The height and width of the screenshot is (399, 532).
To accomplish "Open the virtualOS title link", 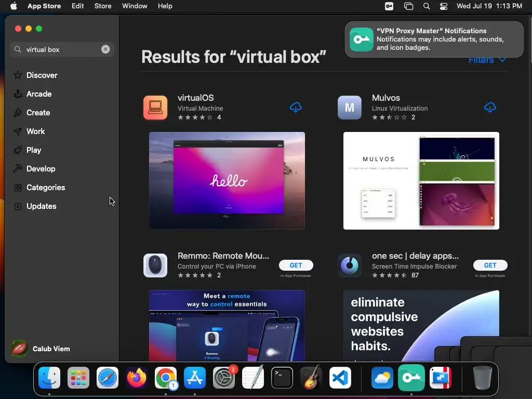I will click(x=196, y=98).
